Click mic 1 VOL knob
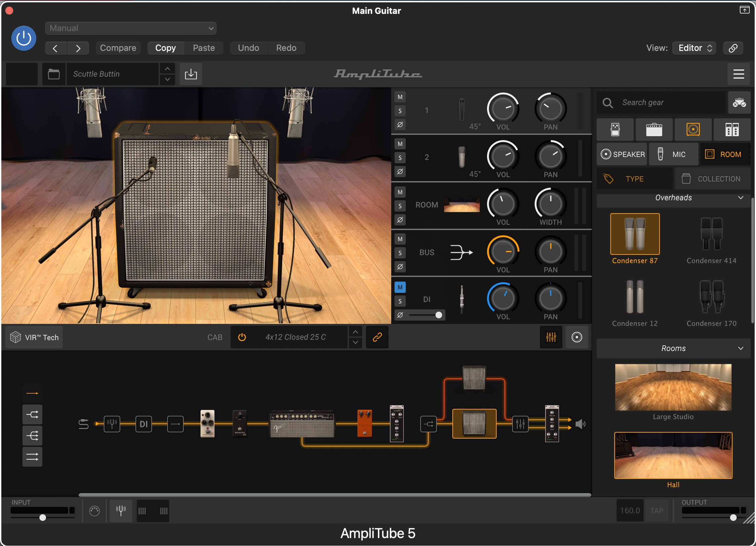Screen dimensions: 756x546 [503, 108]
